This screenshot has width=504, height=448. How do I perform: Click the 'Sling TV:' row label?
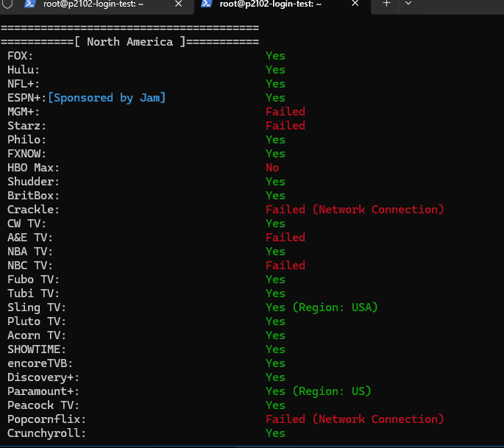pyautogui.click(x=37, y=307)
